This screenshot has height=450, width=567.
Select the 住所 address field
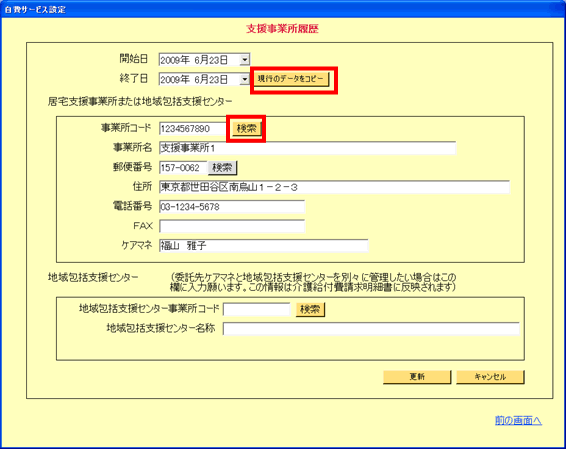pyautogui.click(x=334, y=187)
